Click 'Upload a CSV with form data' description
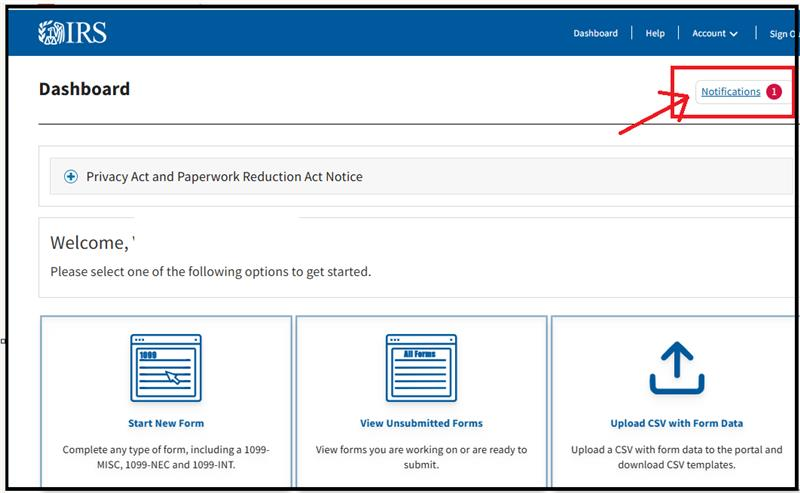 (x=677, y=457)
